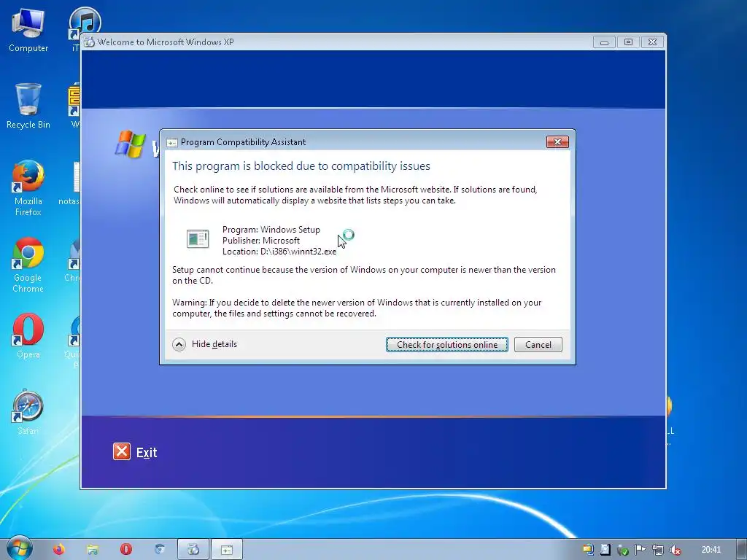Open the network tray icon
747x560 pixels.
[x=658, y=550]
